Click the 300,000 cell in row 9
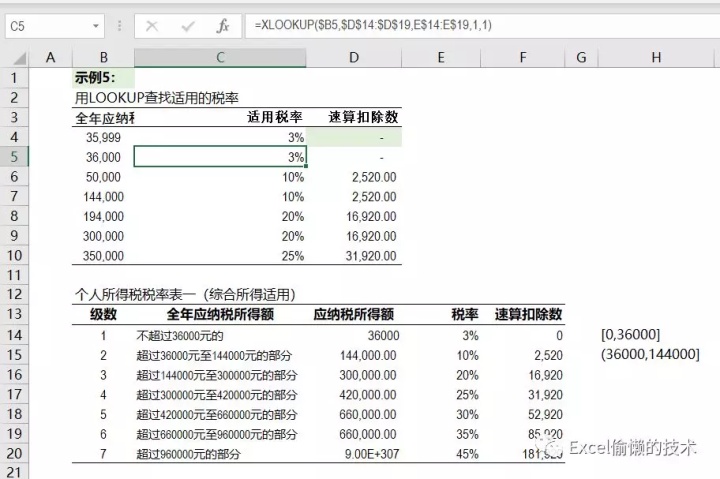 (103, 236)
